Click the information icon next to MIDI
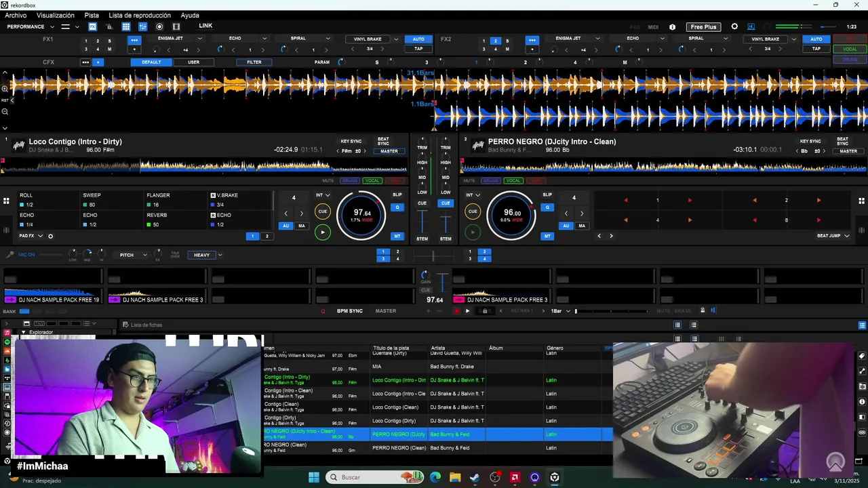868x488 pixels. (x=672, y=27)
